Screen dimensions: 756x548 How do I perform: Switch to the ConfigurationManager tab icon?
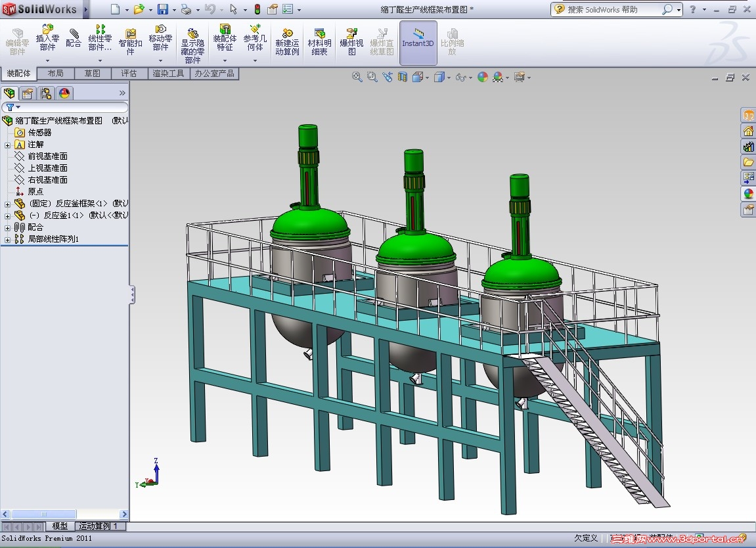tap(46, 93)
